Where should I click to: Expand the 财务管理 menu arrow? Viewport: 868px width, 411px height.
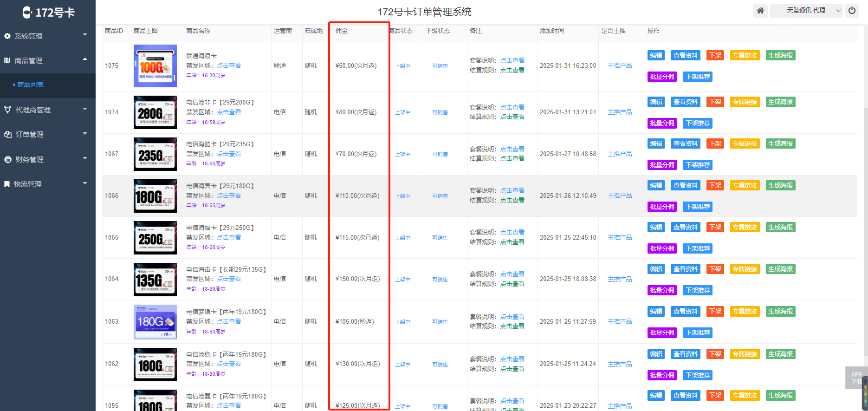tap(85, 158)
